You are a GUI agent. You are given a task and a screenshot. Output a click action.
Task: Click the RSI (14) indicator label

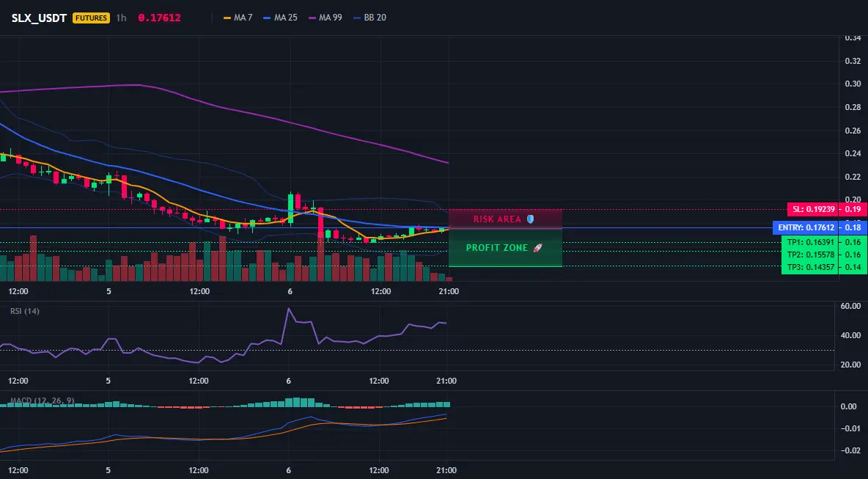(x=25, y=311)
